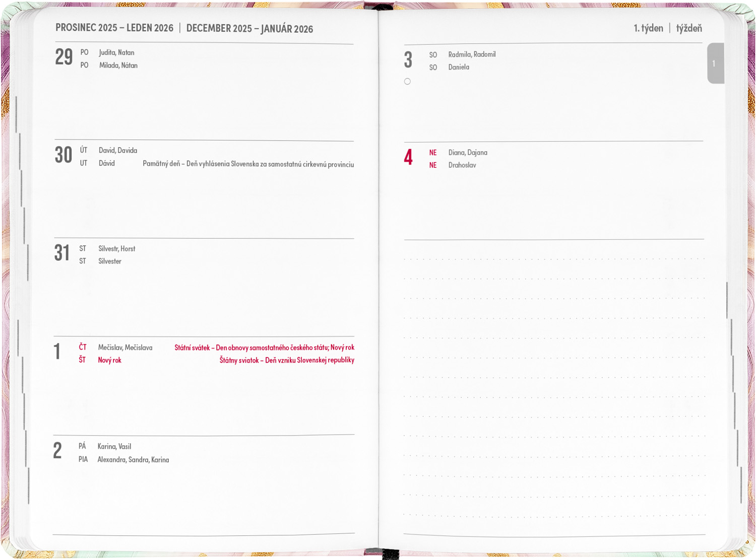
Task: Select the date number 30
Action: point(64,156)
